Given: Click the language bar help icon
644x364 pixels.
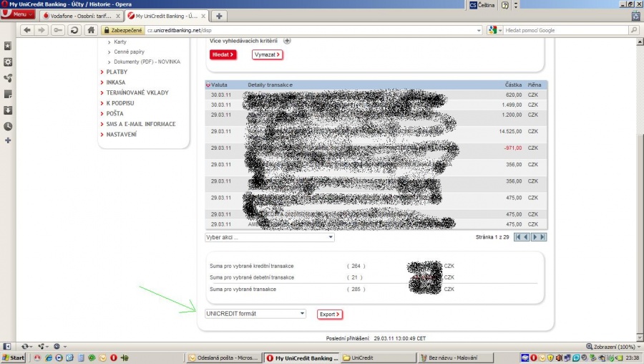Looking at the screenshot, I should point(505,5).
